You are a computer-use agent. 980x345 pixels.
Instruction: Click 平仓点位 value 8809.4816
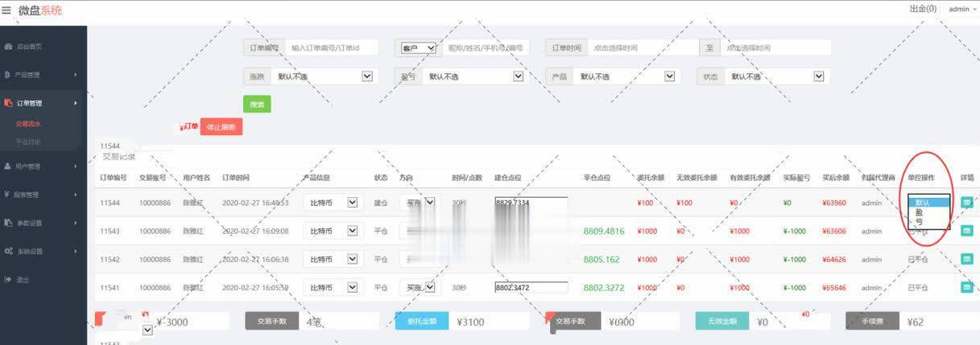tap(604, 231)
